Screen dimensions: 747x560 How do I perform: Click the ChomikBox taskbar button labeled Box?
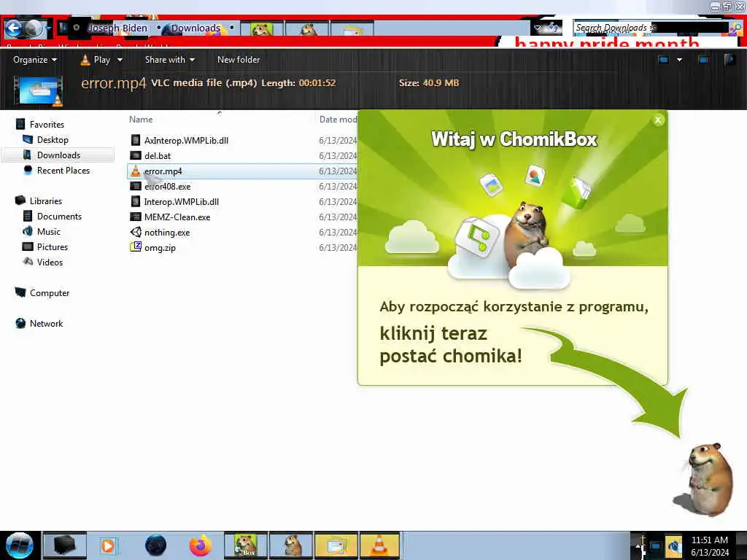click(246, 545)
